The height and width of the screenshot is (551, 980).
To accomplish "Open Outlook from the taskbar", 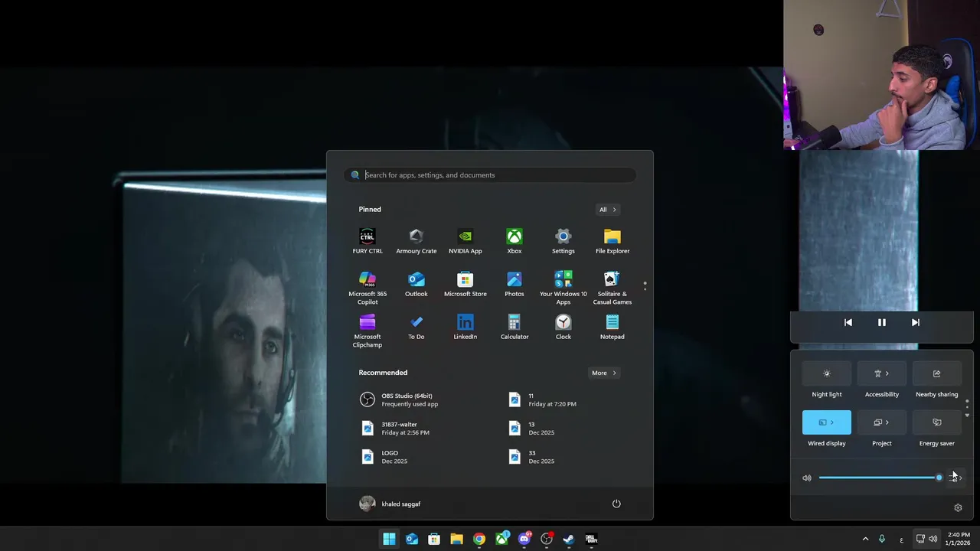I will click(x=411, y=539).
